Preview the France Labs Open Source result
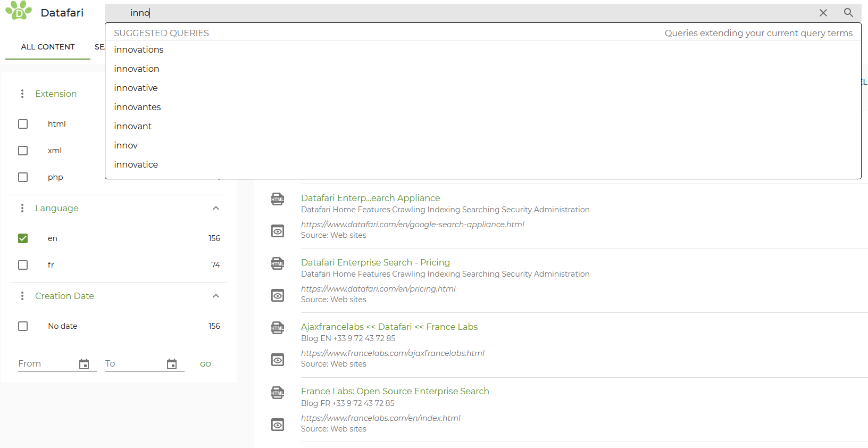Image resolution: width=868 pixels, height=448 pixels. tap(278, 425)
